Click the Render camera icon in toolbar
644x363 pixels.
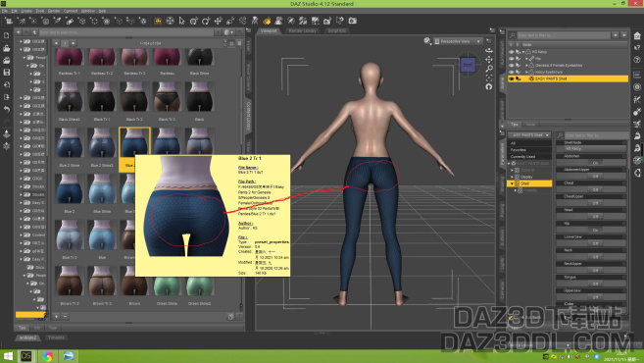(352, 21)
